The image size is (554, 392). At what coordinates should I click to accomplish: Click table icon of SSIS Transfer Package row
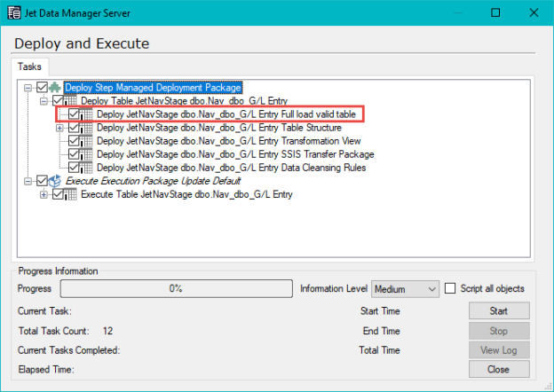point(86,154)
